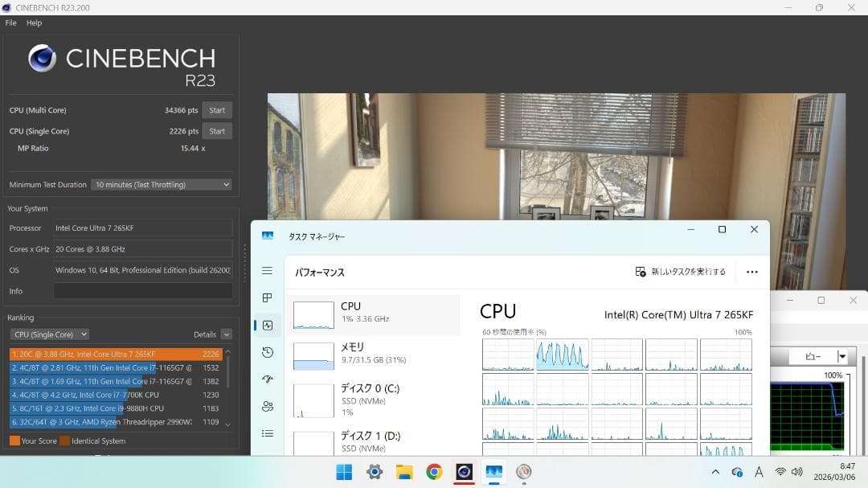The height and width of the screenshot is (488, 868).
Task: Open Performance view in Task Manager sidebar
Action: point(268,325)
